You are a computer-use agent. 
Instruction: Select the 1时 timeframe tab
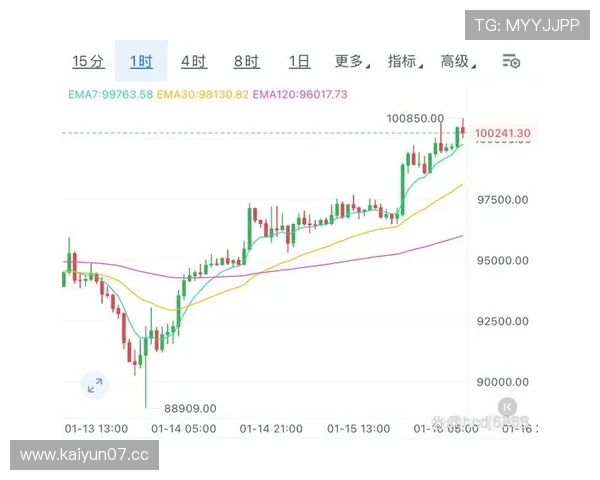(141, 61)
